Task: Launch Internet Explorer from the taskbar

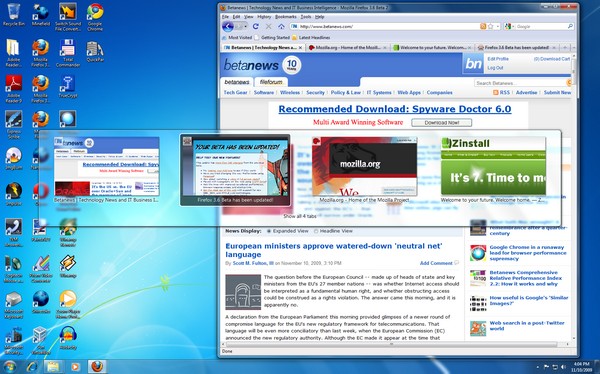Action: coord(32,367)
